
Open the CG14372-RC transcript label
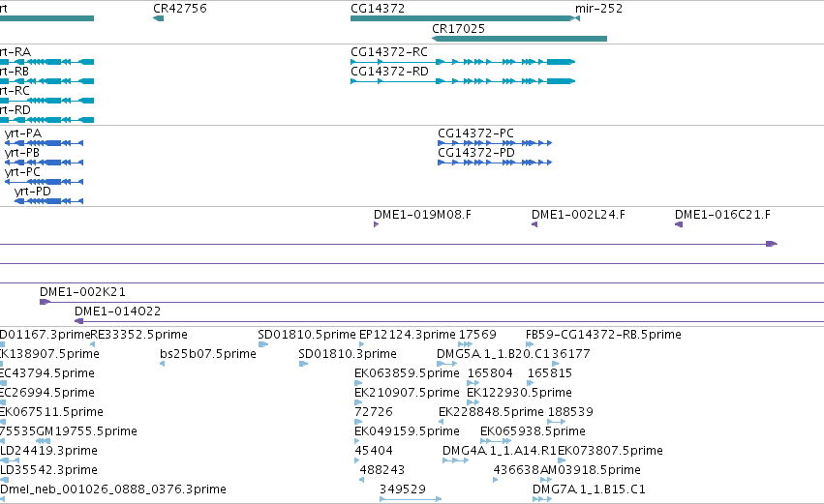(x=389, y=52)
